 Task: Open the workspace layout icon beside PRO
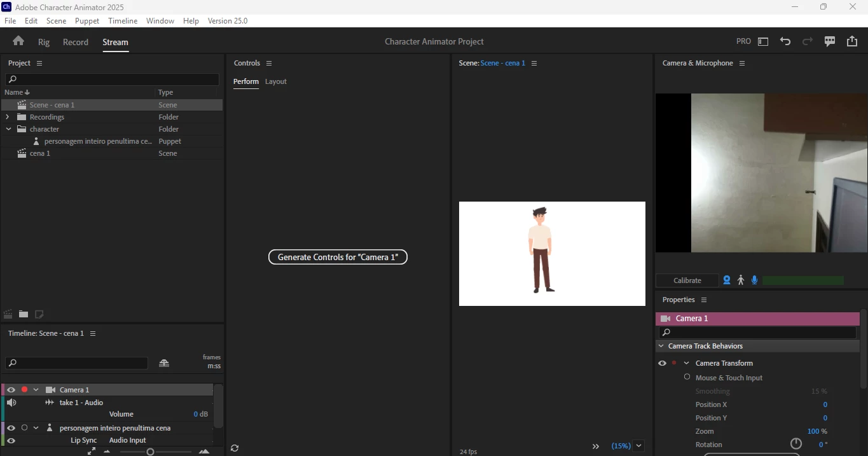click(763, 41)
